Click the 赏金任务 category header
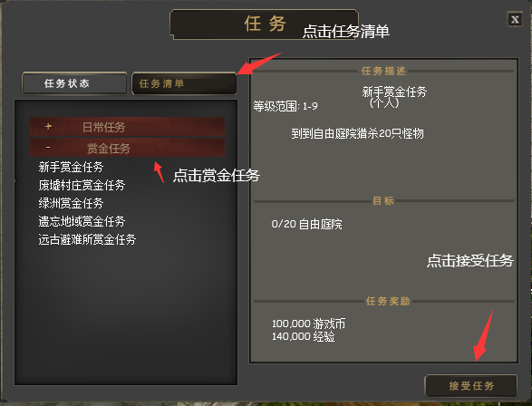The width and height of the screenshot is (532, 406). [127, 148]
